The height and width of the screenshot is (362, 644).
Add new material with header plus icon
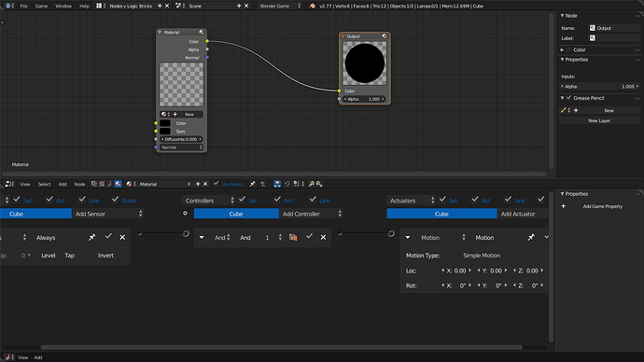coord(198,184)
